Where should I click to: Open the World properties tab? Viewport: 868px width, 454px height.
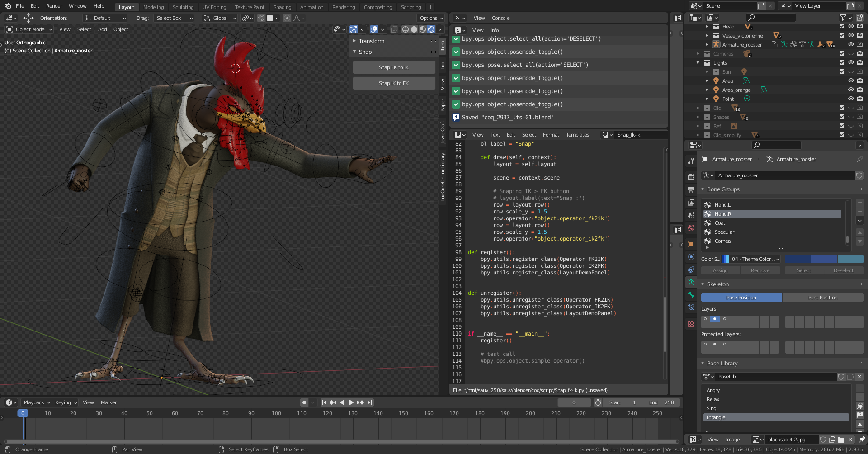click(x=691, y=228)
